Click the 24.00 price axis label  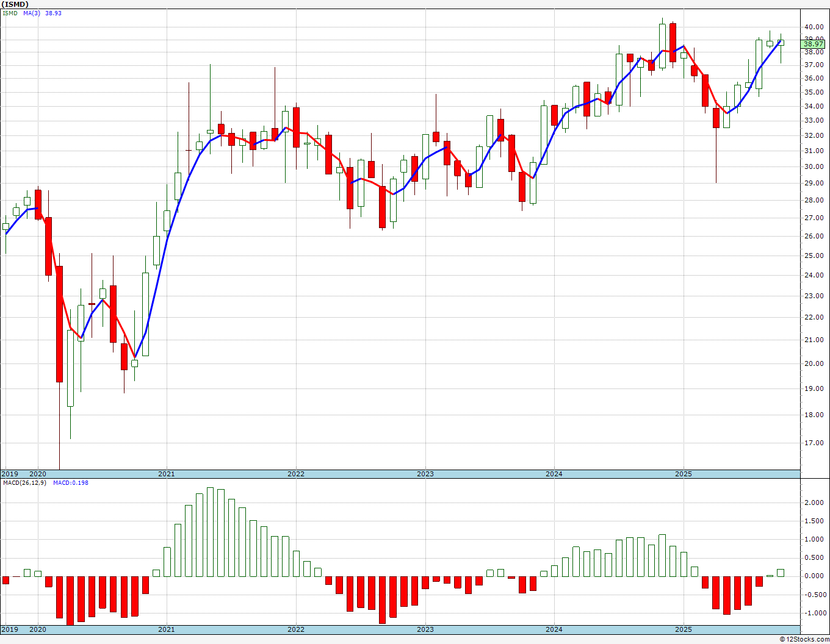point(814,275)
